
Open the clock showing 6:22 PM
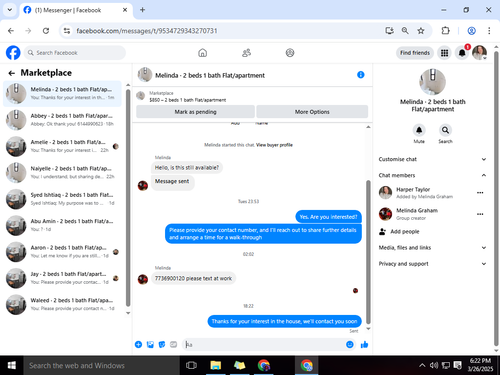coord(480,365)
